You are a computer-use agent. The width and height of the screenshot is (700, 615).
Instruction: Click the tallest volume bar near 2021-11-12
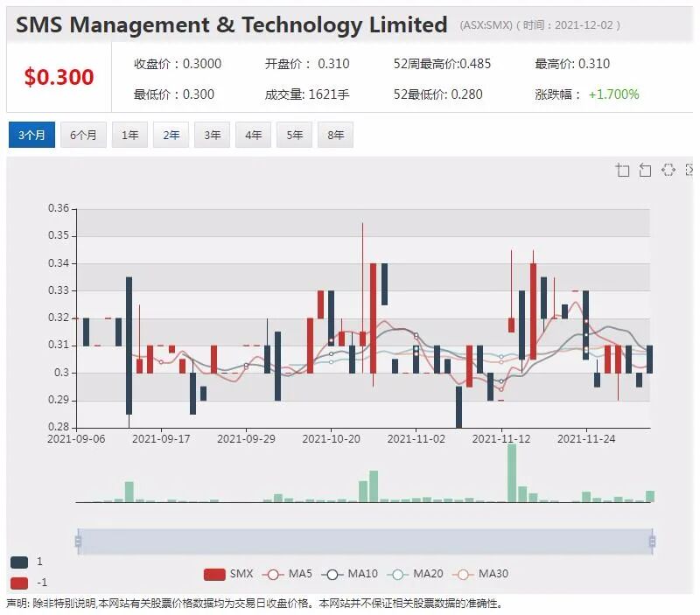(x=512, y=473)
